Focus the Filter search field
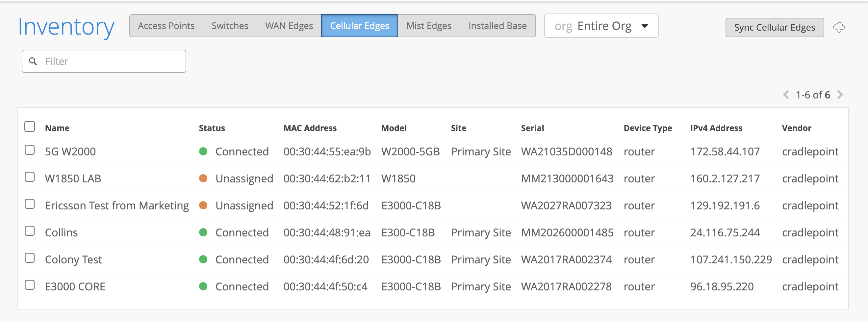This screenshot has height=322, width=868. 111,61
